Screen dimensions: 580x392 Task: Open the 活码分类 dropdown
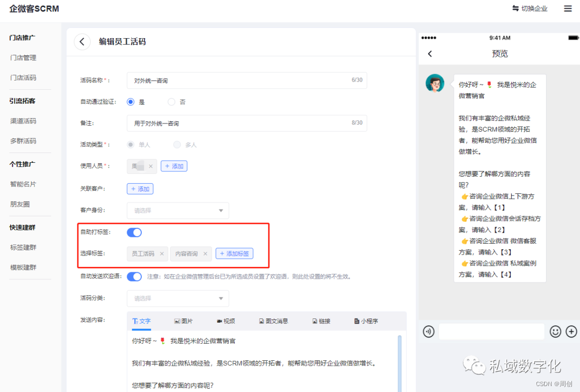178,299
